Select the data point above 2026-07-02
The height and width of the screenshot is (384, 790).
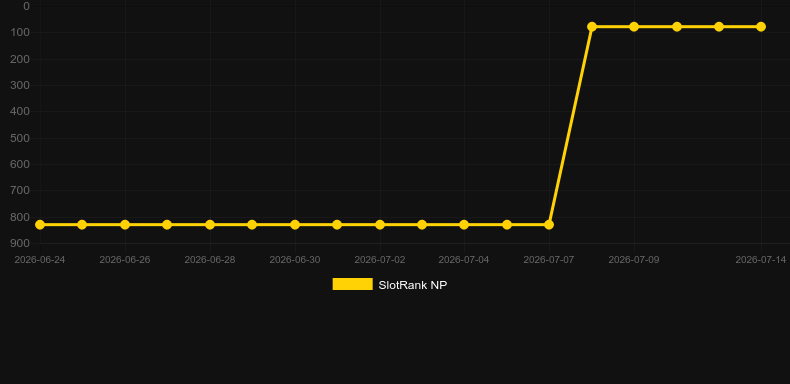coord(380,224)
